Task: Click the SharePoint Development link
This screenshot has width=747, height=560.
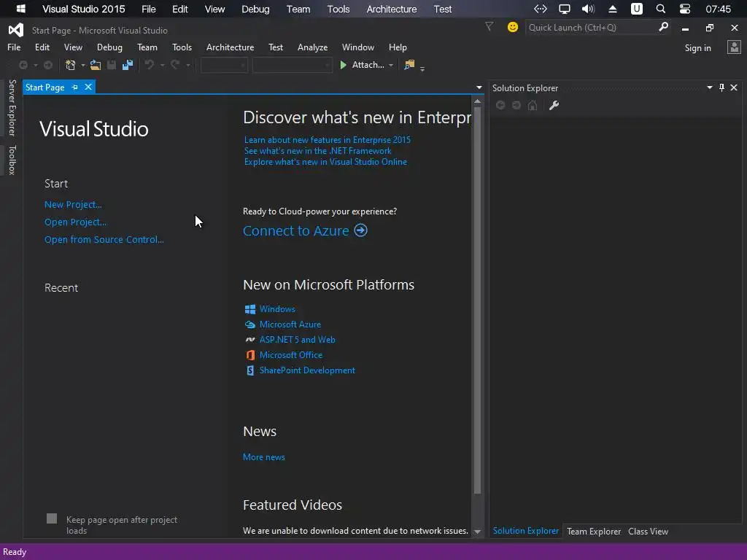Action: coord(307,370)
